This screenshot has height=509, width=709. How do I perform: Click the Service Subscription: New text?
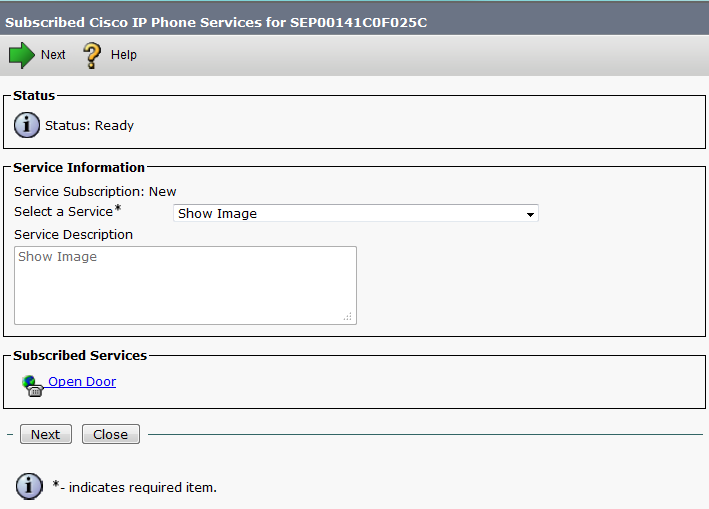click(x=95, y=191)
